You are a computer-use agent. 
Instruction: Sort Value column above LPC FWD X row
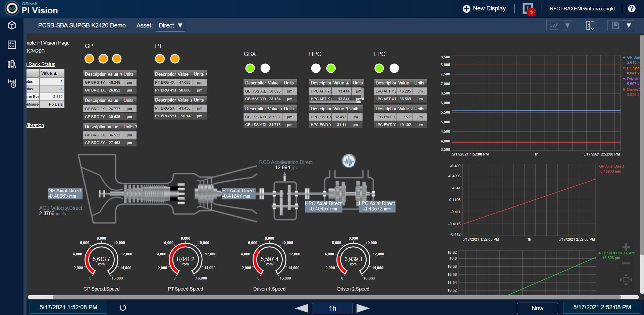[405, 109]
